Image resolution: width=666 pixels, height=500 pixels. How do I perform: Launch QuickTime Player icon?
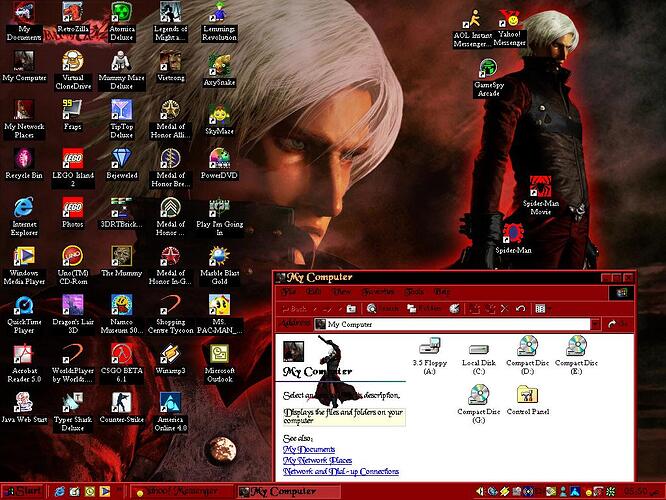tap(24, 314)
